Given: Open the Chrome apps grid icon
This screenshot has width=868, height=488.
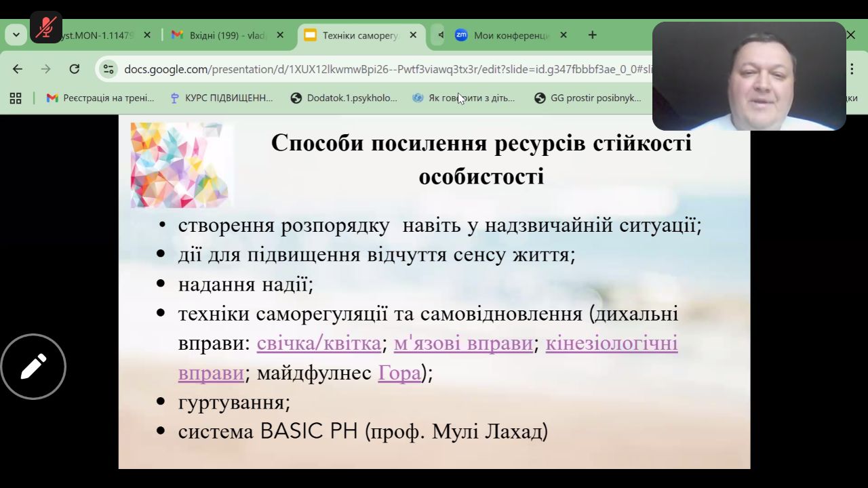Looking at the screenshot, I should pyautogui.click(x=16, y=98).
